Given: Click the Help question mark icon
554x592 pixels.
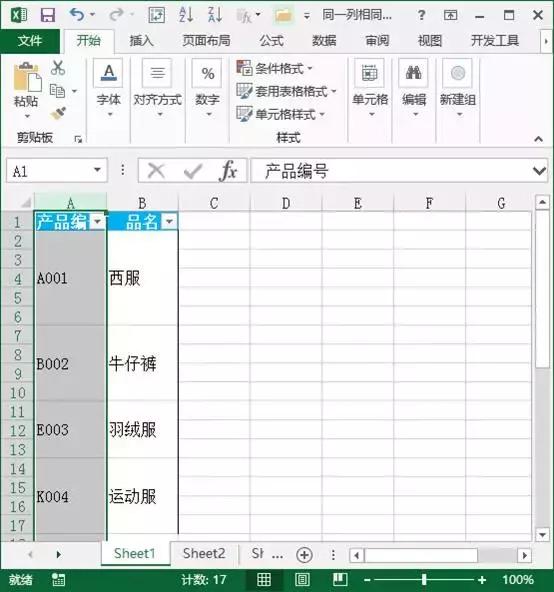Looking at the screenshot, I should [x=421, y=15].
